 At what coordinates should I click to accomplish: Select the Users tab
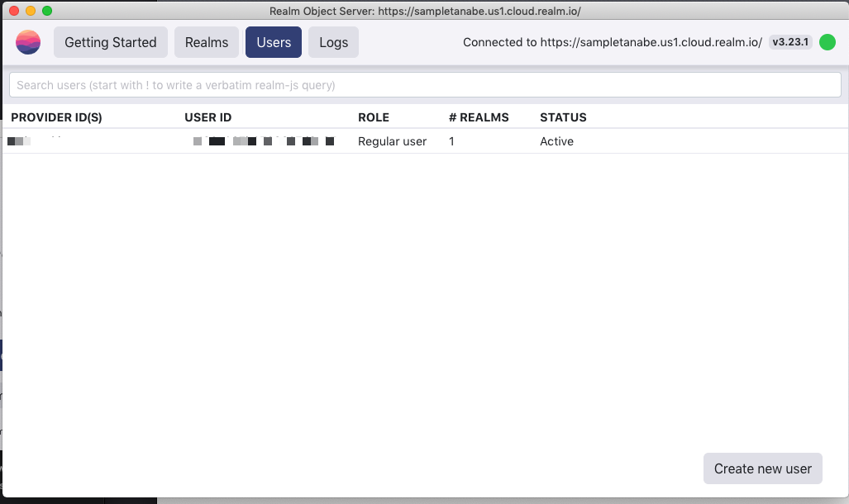click(273, 41)
